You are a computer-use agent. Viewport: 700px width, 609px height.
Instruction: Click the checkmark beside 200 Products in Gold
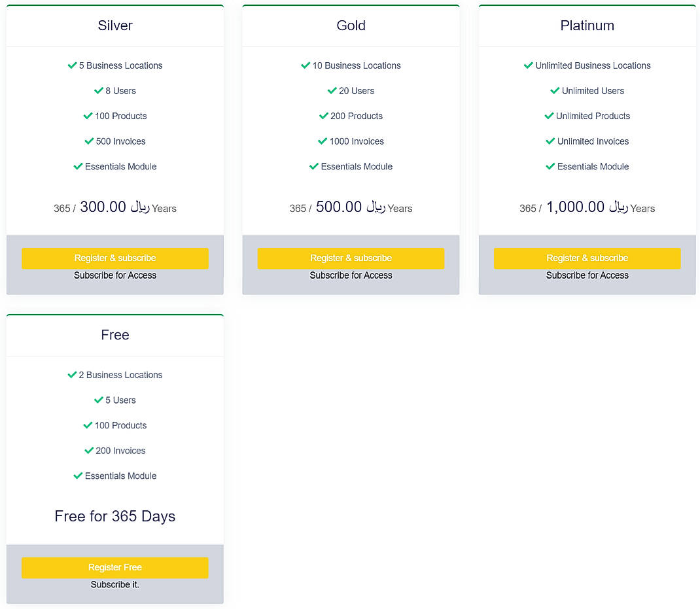point(323,116)
